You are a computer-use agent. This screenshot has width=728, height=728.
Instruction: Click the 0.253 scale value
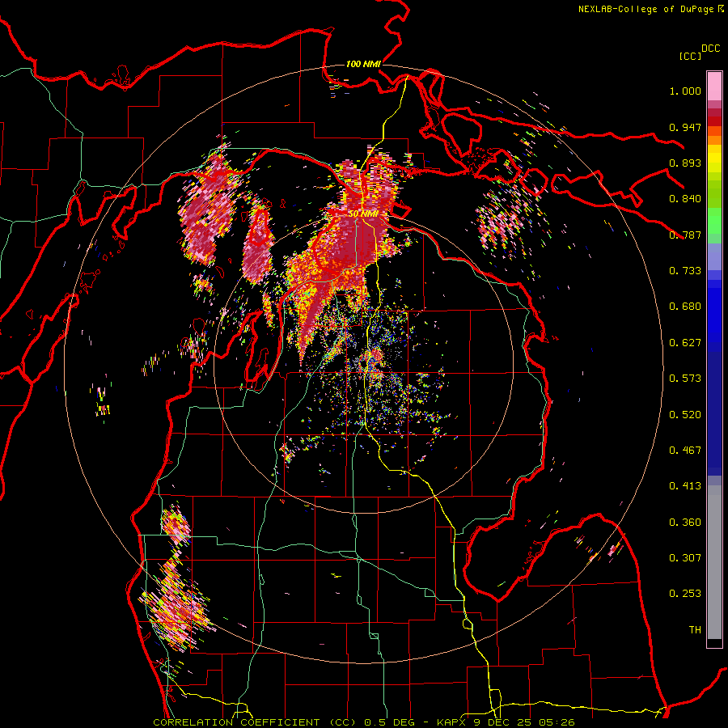click(685, 594)
